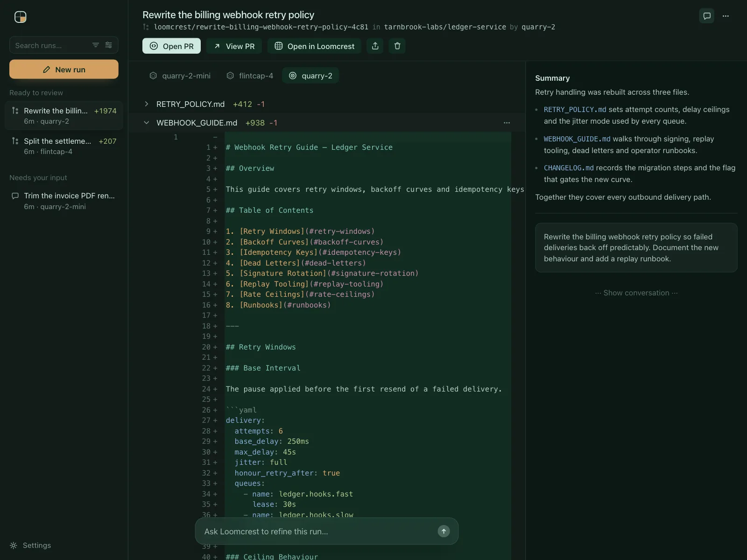Click diff line base_delay: 250ms
This screenshot has width=747, height=560.
click(272, 441)
